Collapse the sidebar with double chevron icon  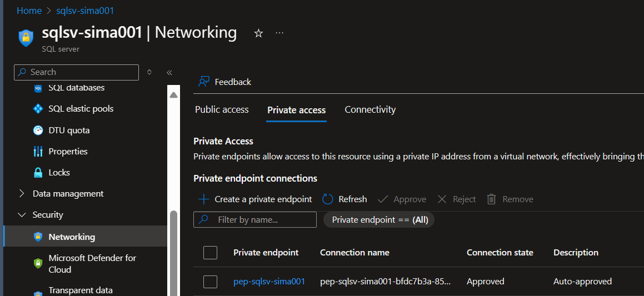click(169, 73)
